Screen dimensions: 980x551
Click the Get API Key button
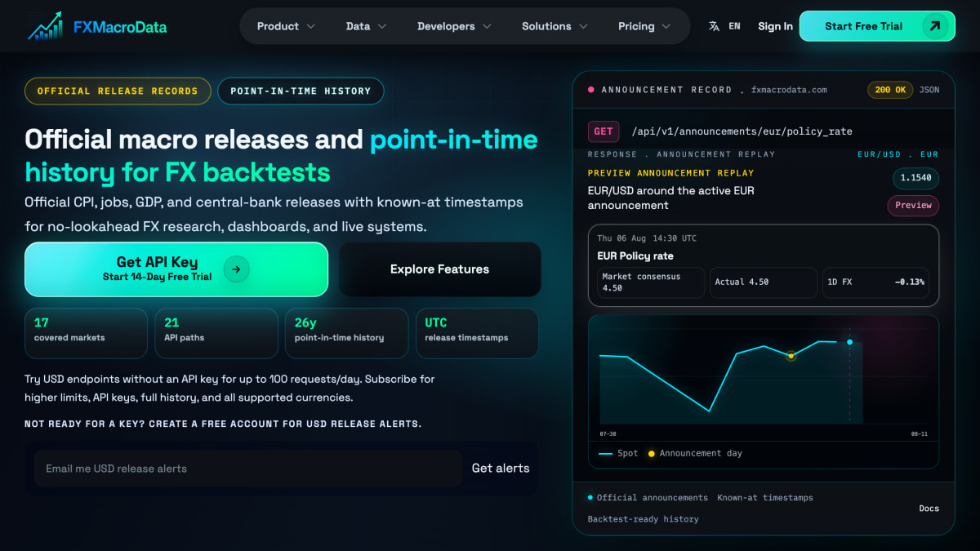point(176,269)
